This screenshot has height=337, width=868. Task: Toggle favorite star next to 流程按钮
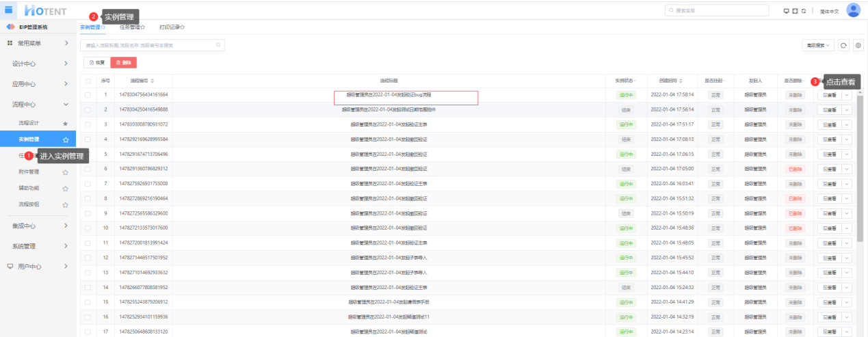65,204
